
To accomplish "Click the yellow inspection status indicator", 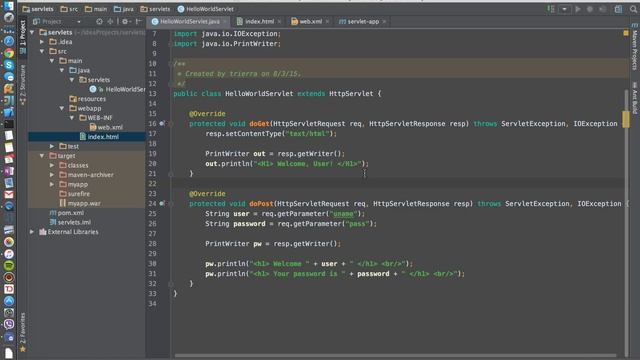I will 626,33.
